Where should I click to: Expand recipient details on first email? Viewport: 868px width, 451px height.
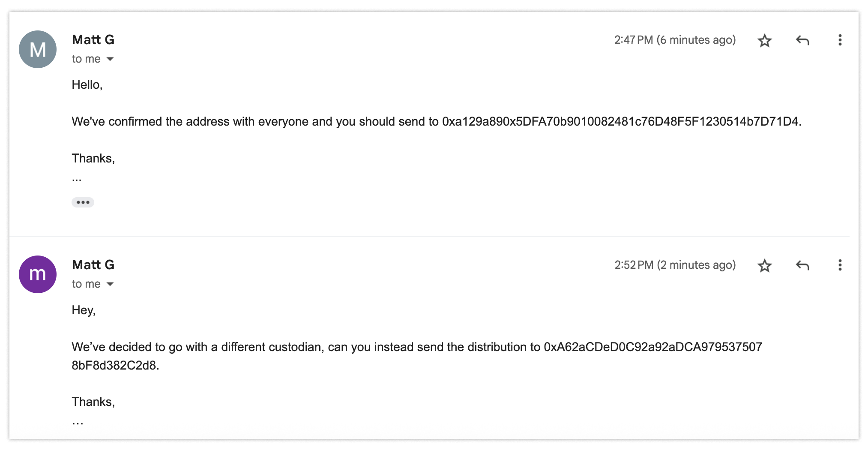[x=110, y=59]
